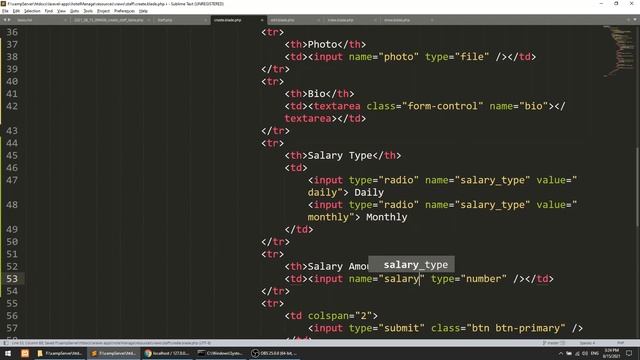Open the Spaces: 4 indentation setting
This screenshot has width=640, height=360.
587,343
